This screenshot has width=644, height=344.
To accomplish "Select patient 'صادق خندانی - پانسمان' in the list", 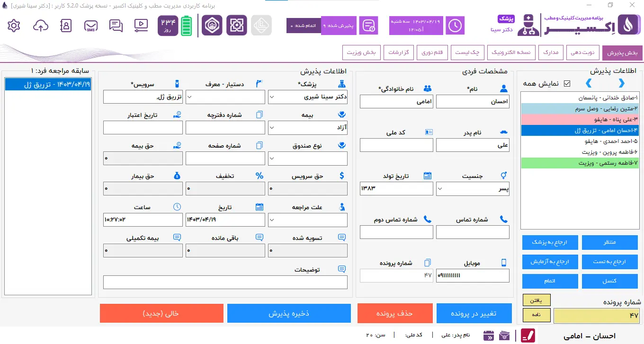I will (x=580, y=98).
